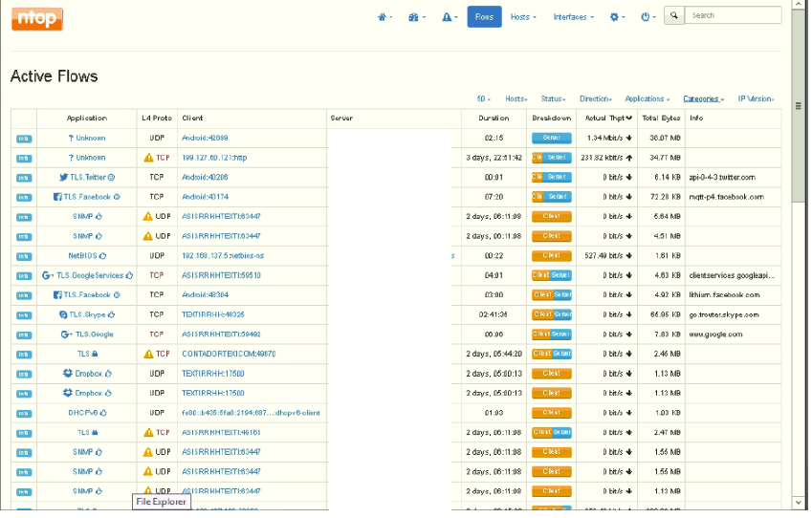Viewport: 812px width, 518px height.
Task: Open the Home menu icon
Action: pyautogui.click(x=384, y=17)
